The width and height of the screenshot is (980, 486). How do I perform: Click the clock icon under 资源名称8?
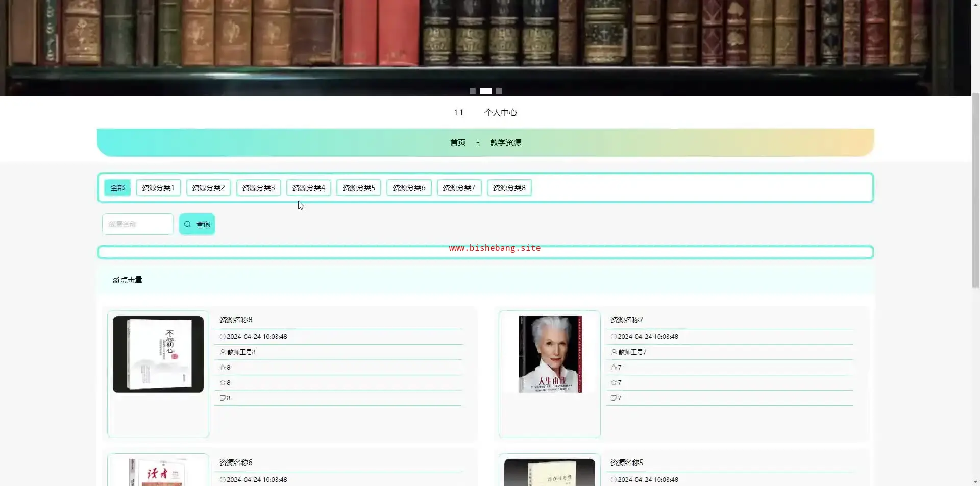click(223, 337)
